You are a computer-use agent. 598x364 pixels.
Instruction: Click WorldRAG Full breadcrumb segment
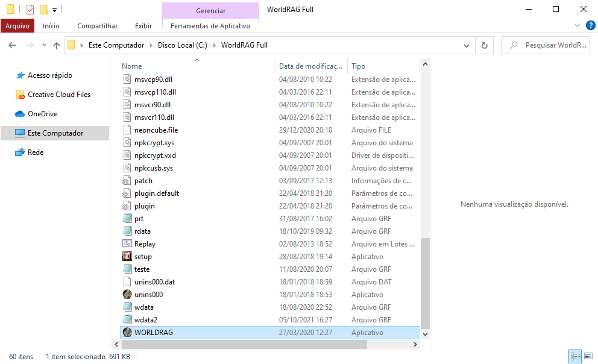click(245, 45)
